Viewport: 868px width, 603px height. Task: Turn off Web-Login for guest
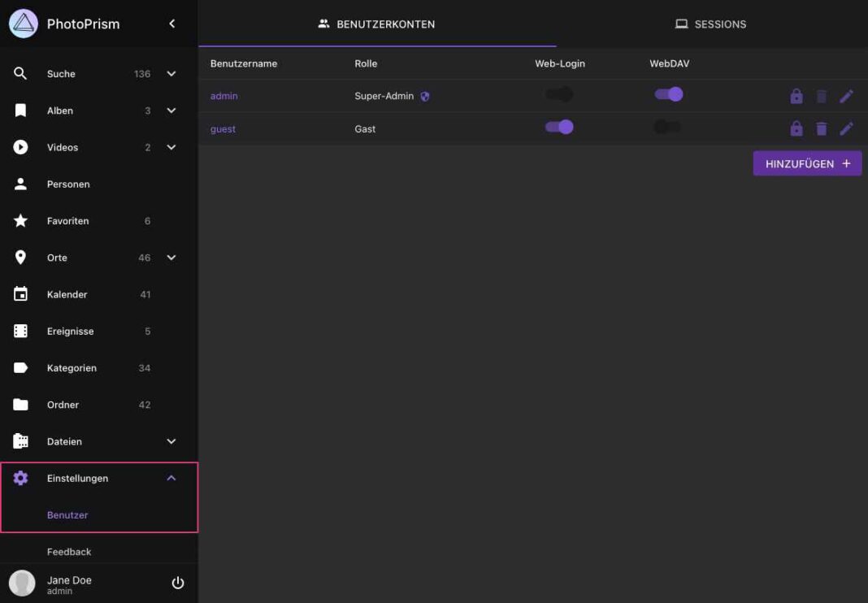pyautogui.click(x=559, y=127)
